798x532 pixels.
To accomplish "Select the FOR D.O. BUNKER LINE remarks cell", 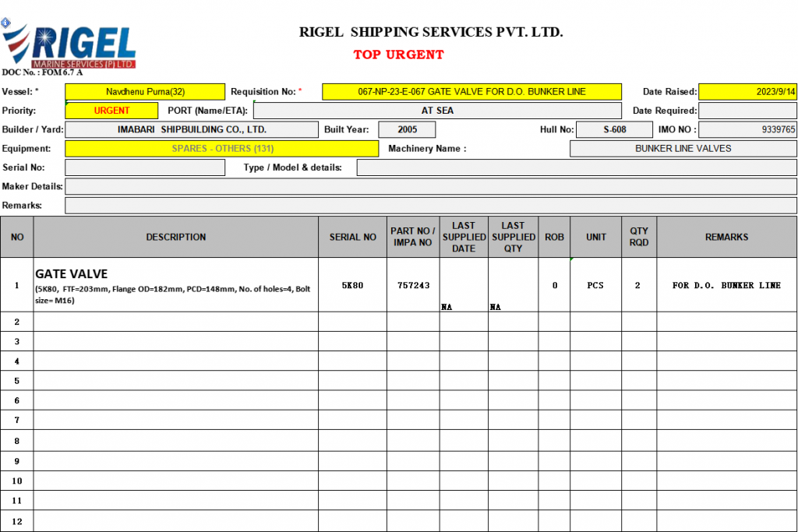I will (726, 286).
